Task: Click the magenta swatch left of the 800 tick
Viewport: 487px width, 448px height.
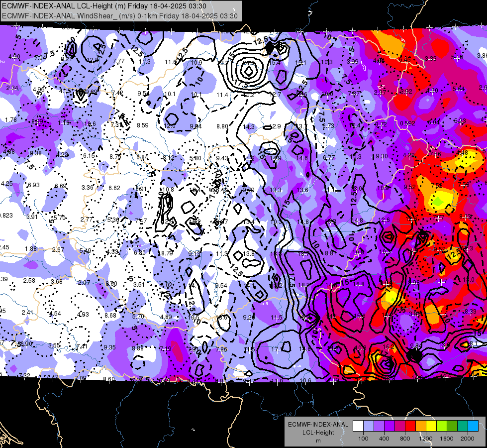Action: [400, 426]
